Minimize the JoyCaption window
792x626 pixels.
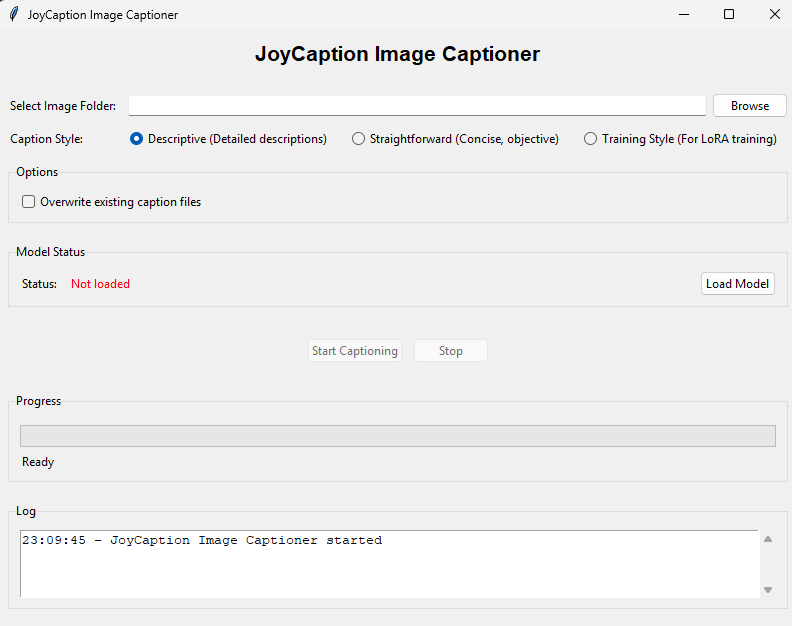684,14
